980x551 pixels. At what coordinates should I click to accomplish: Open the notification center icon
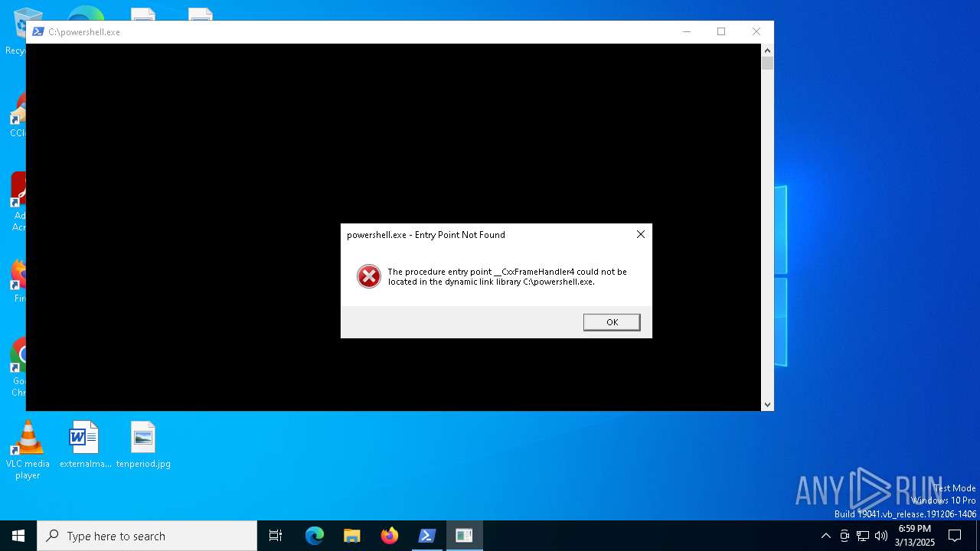click(x=955, y=536)
